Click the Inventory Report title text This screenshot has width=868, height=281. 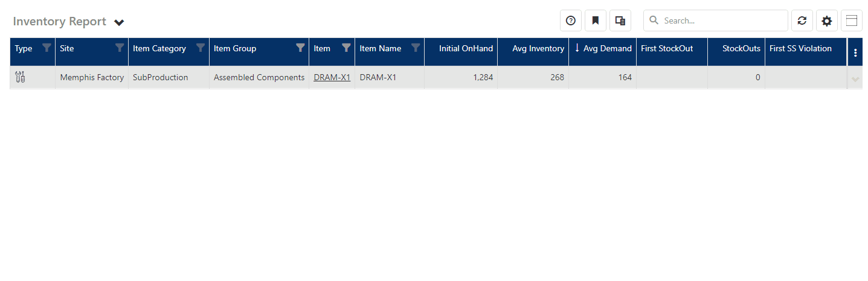[59, 22]
